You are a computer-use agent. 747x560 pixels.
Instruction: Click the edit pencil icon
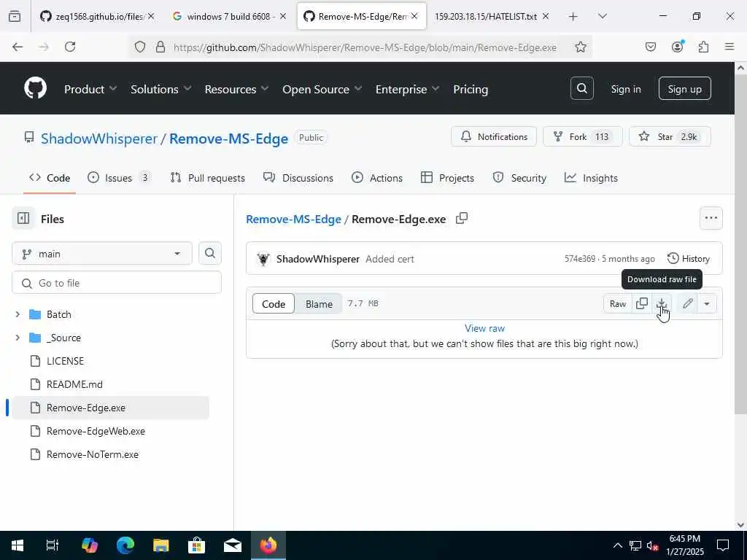[687, 304]
